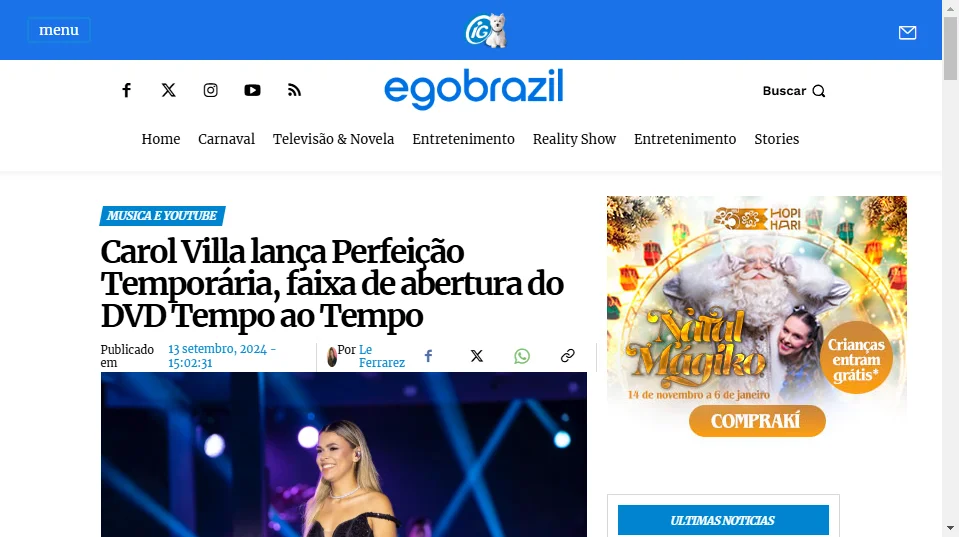Image resolution: width=959 pixels, height=537 pixels.
Task: Open the X (Twitter) profile icon in header
Action: (168, 91)
